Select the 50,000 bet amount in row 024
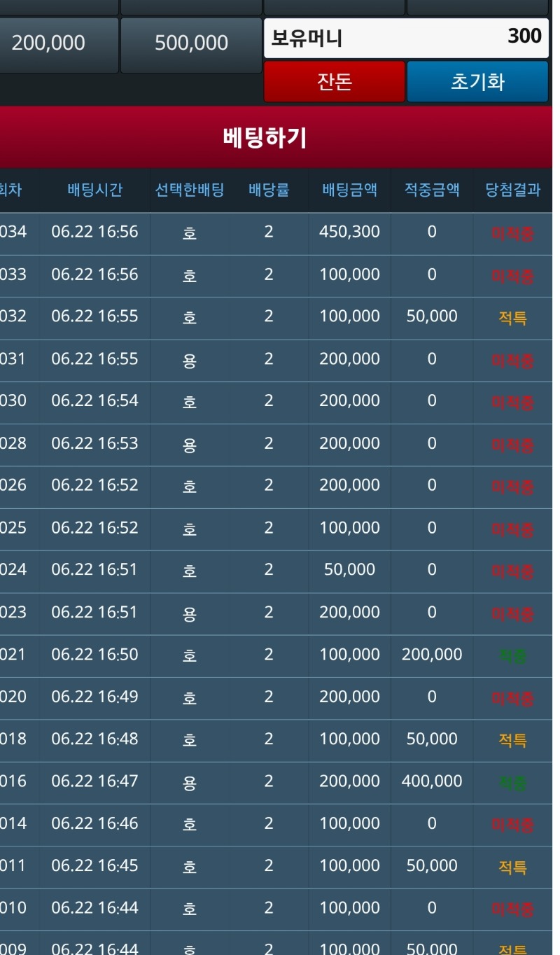Image resolution: width=560 pixels, height=955 pixels. click(x=349, y=570)
